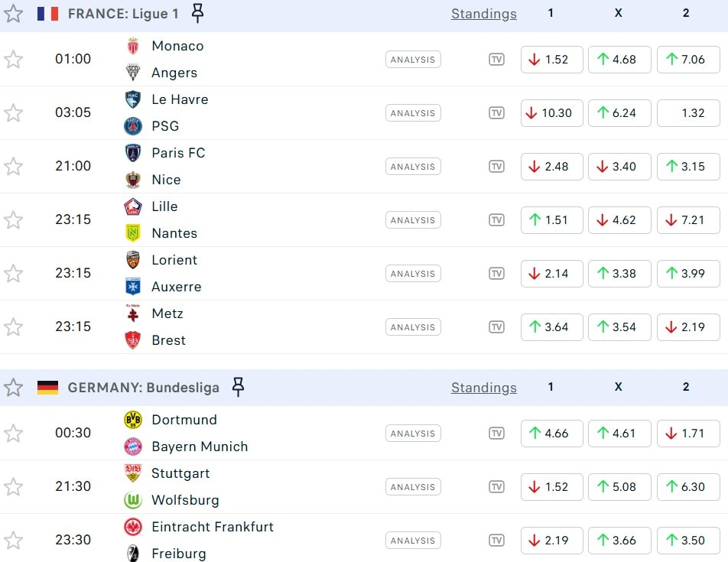
Task: Open Analysis for Le Havre vs PSG
Action: tap(413, 113)
